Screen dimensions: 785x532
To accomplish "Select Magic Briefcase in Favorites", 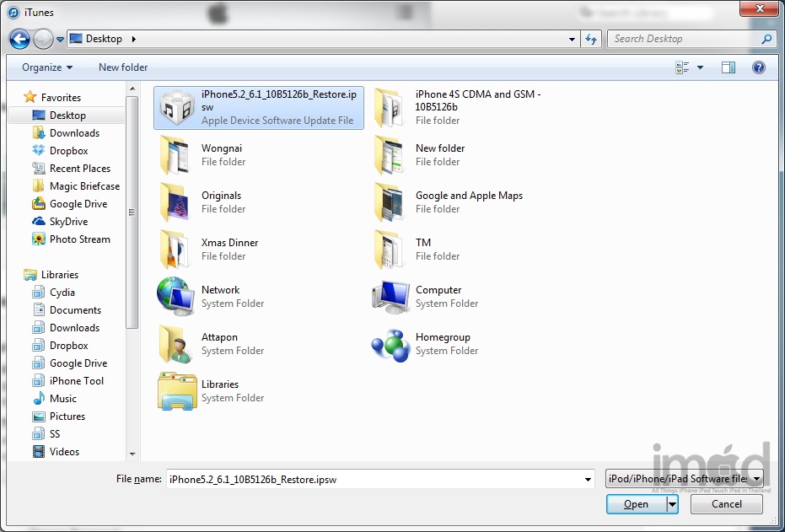I will click(x=76, y=186).
